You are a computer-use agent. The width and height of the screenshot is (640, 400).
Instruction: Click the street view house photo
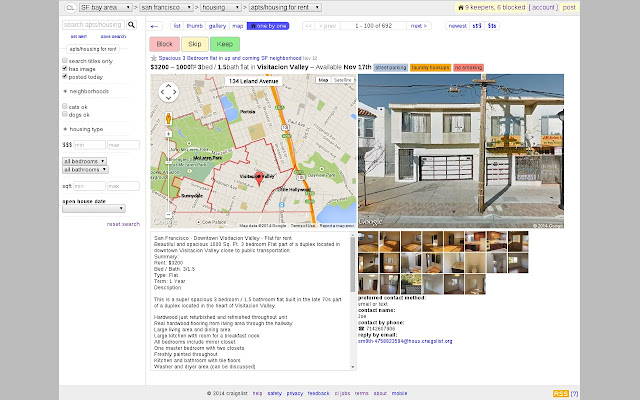(x=461, y=151)
